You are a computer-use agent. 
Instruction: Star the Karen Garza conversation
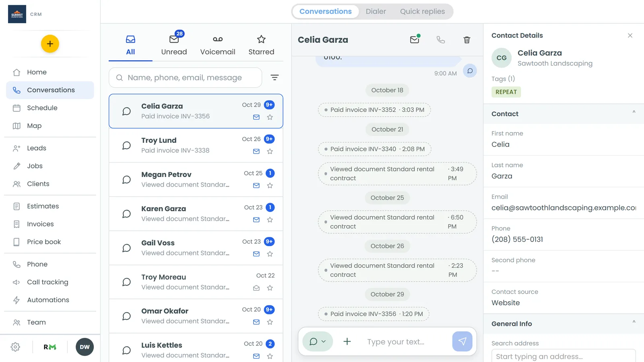[270, 220]
